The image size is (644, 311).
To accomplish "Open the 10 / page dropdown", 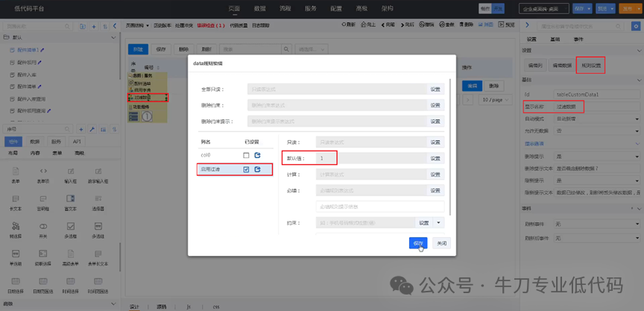I will 496,100.
